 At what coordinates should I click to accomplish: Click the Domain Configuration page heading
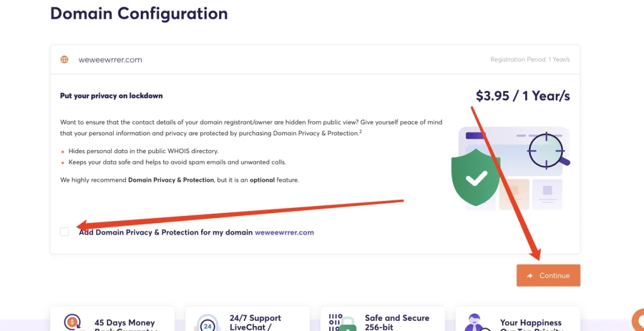click(139, 13)
